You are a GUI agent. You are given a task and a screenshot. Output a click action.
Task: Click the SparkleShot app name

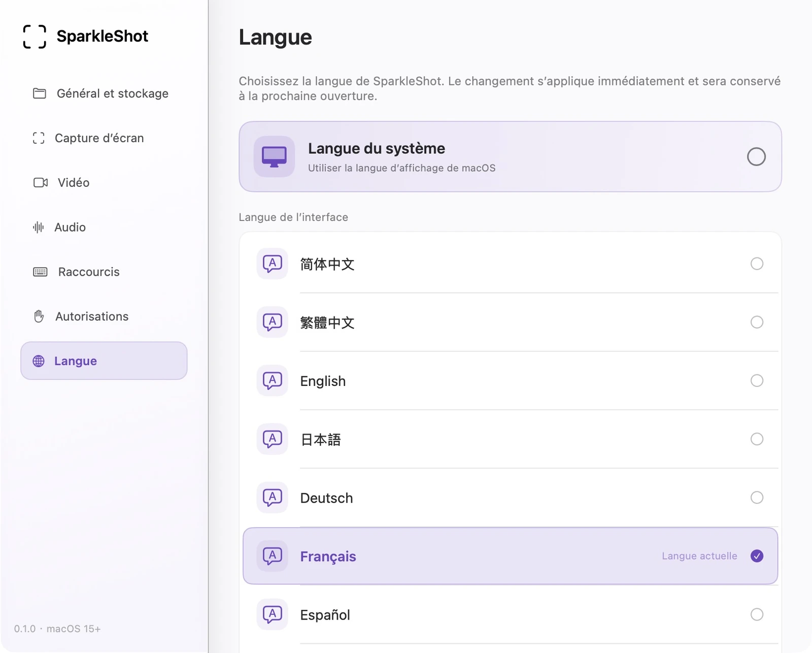click(103, 36)
